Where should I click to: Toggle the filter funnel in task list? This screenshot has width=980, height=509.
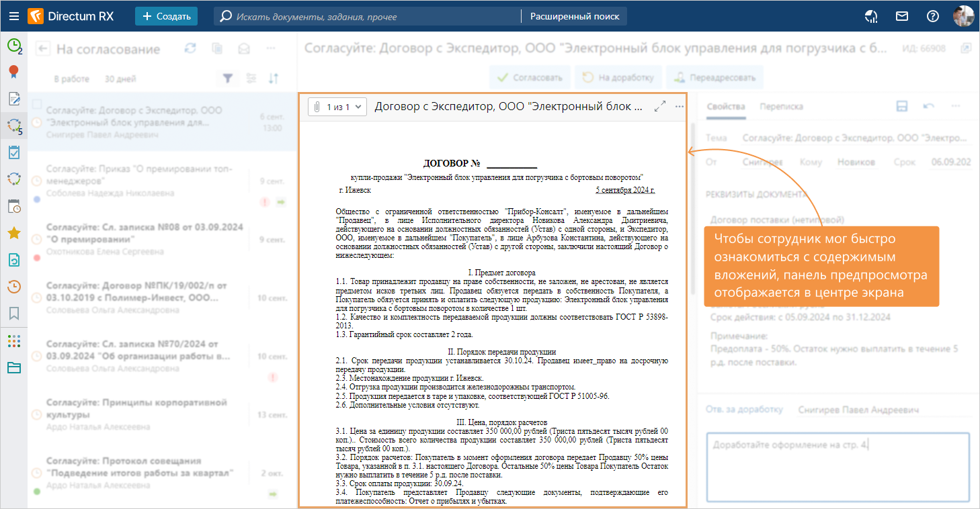pyautogui.click(x=228, y=79)
